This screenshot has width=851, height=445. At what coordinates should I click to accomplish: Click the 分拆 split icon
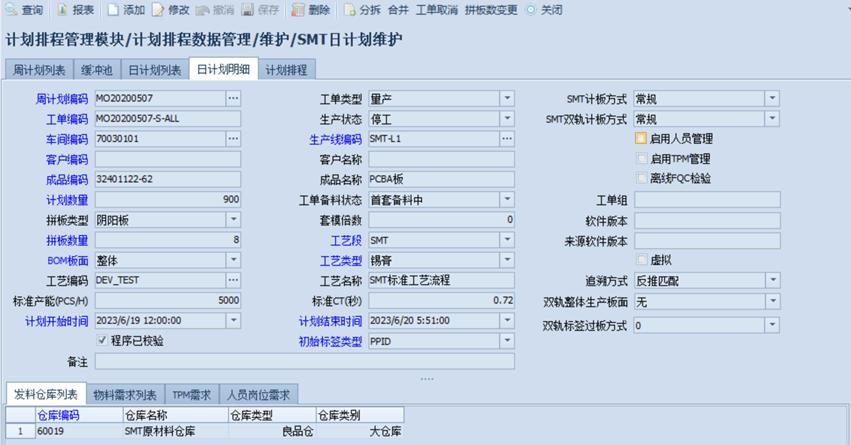point(349,10)
